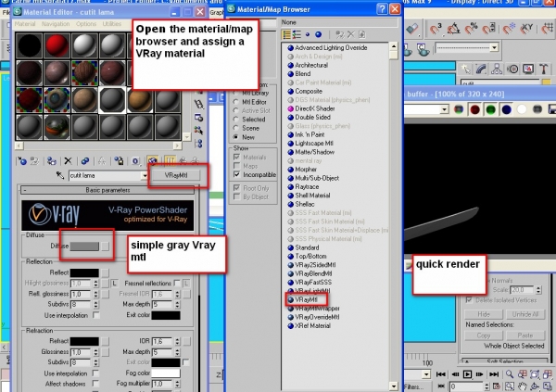Click the Refl. glossiness value field
The image size is (556, 392).
pos(81,294)
